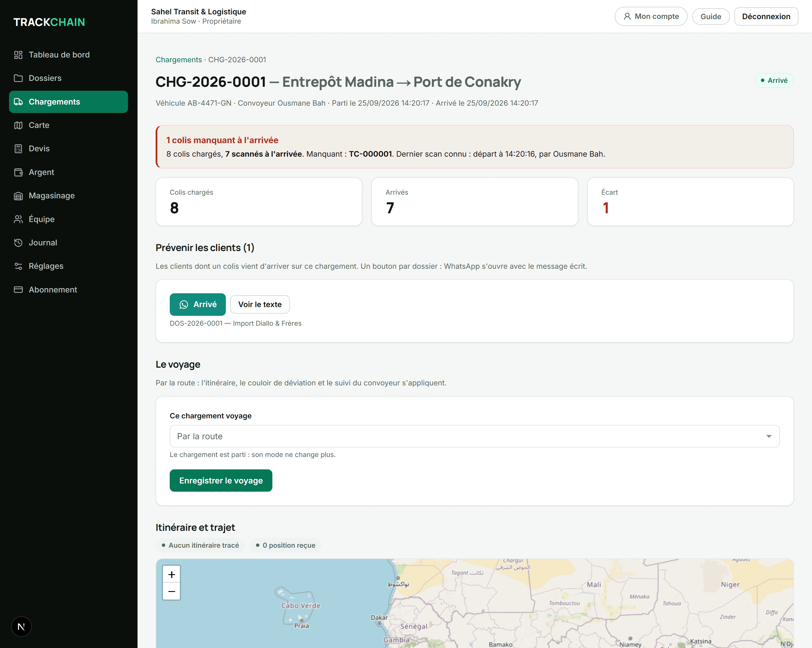Screen dimensions: 812x648
Task: Open Tableau de bord in sidebar
Action: (69, 55)
